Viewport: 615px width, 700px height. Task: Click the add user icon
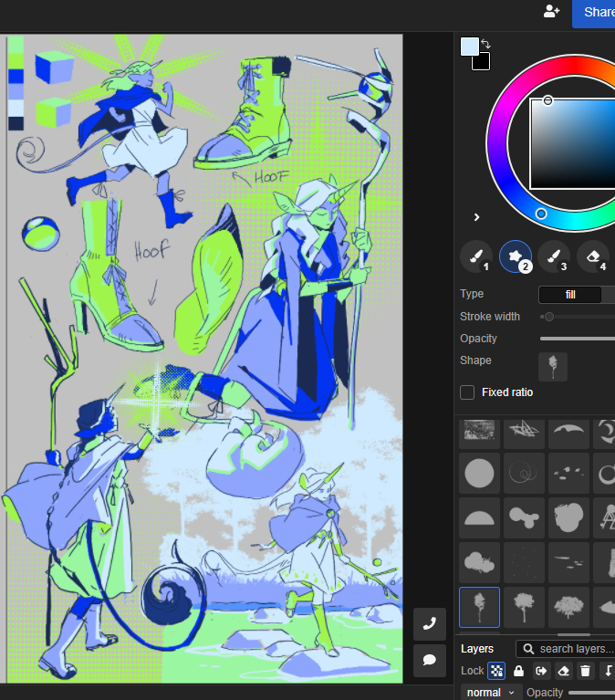[551, 12]
